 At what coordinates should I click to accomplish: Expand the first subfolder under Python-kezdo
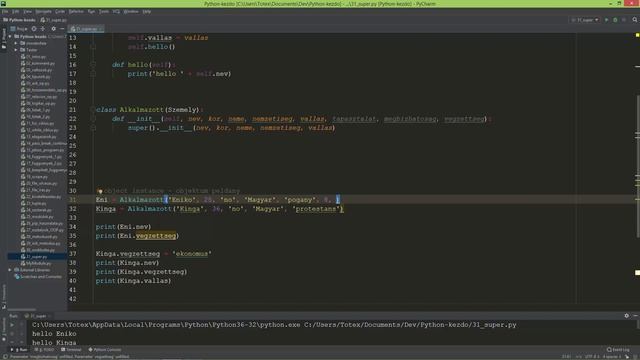click(16, 43)
